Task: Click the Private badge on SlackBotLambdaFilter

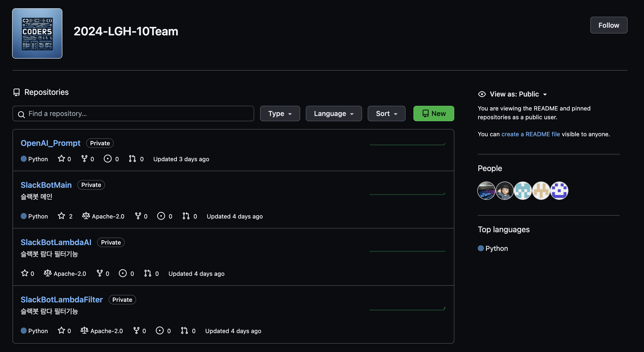Action: [x=122, y=300]
